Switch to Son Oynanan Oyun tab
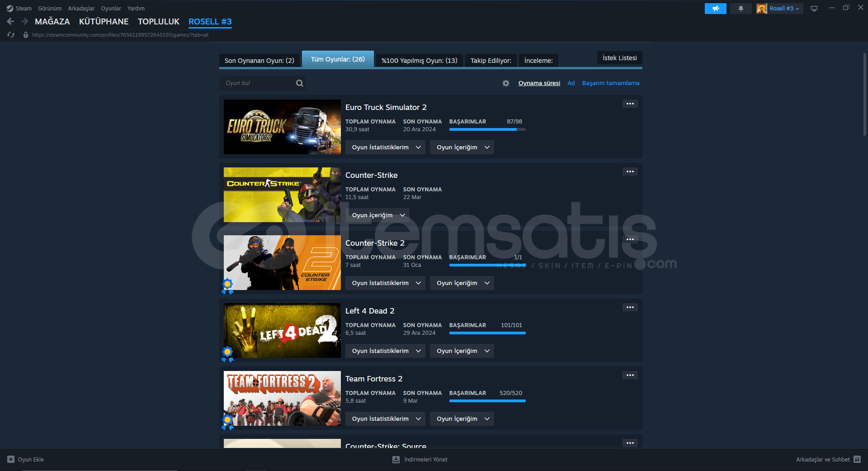 click(259, 61)
